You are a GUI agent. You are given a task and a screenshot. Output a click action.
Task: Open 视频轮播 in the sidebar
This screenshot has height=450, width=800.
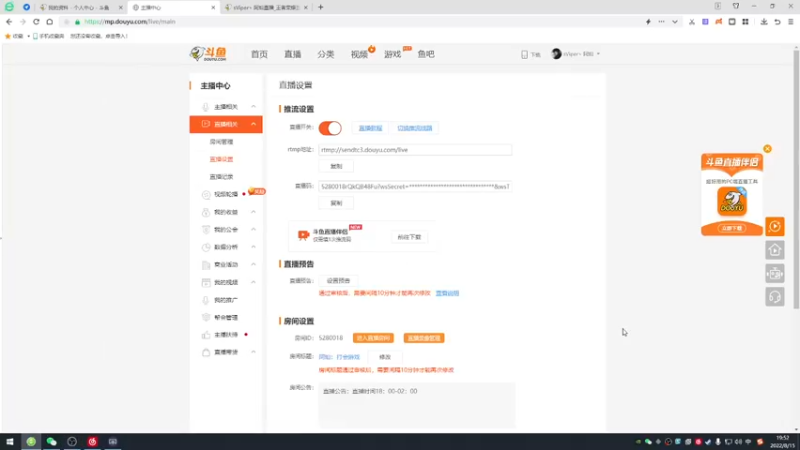[x=226, y=194]
